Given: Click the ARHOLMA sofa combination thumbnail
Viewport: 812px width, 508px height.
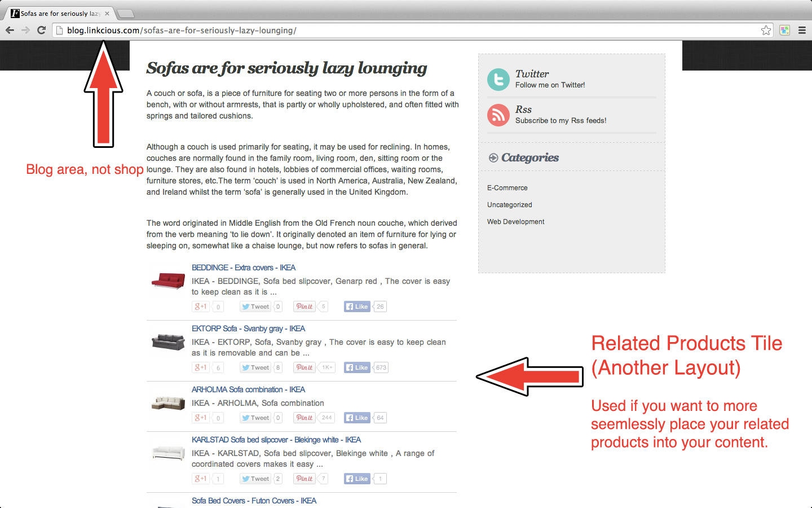Looking at the screenshot, I should click(168, 403).
